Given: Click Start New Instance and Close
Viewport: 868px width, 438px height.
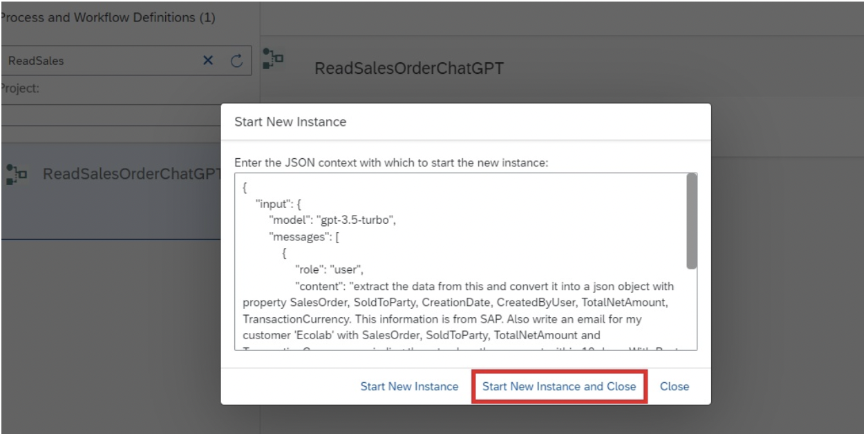Looking at the screenshot, I should (x=559, y=387).
